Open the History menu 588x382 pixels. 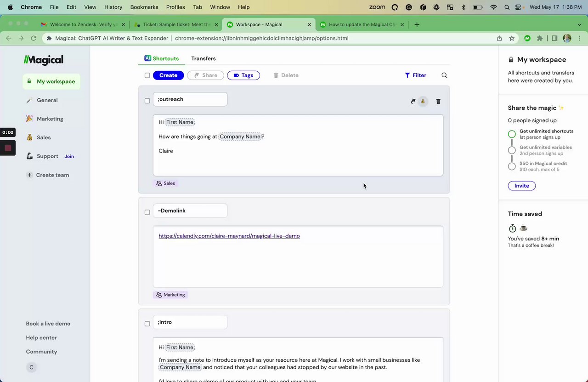(113, 7)
